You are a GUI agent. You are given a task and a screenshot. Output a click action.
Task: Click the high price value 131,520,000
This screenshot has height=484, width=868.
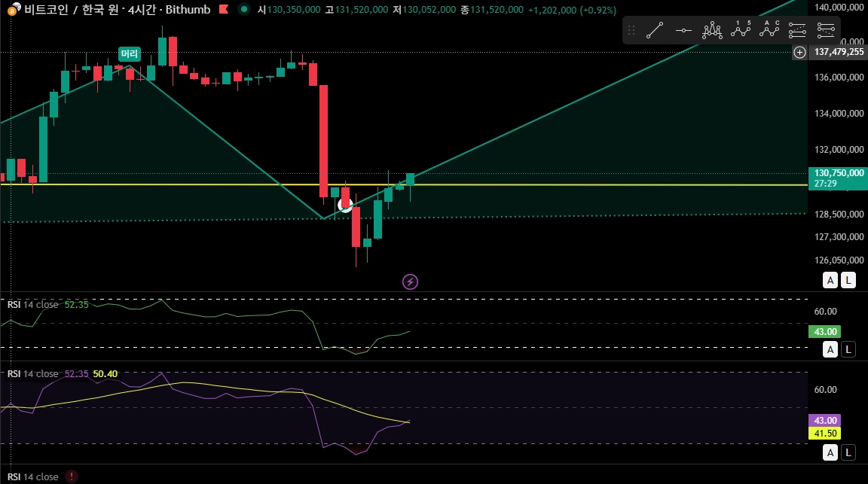[x=362, y=10]
